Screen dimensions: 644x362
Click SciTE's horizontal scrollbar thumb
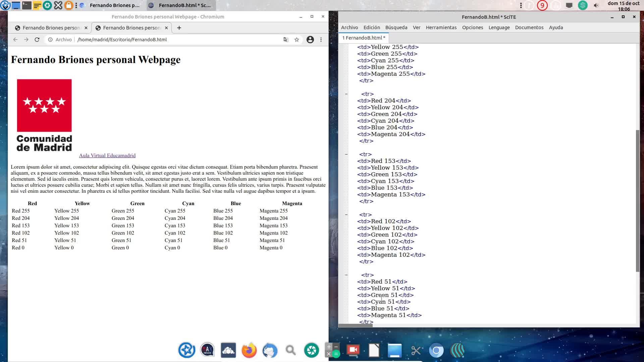(x=356, y=325)
